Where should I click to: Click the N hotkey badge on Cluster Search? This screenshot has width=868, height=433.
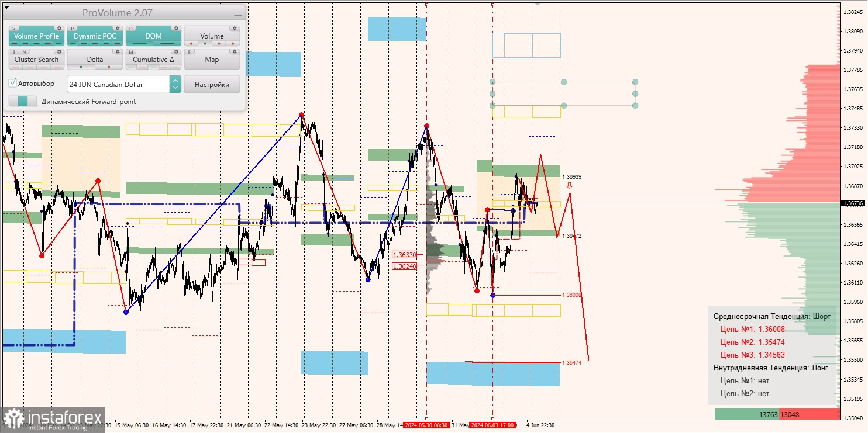(24, 52)
